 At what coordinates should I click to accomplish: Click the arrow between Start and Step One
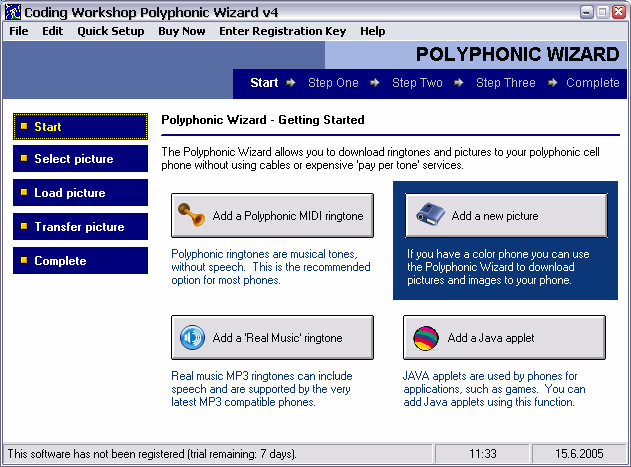pyautogui.click(x=291, y=83)
